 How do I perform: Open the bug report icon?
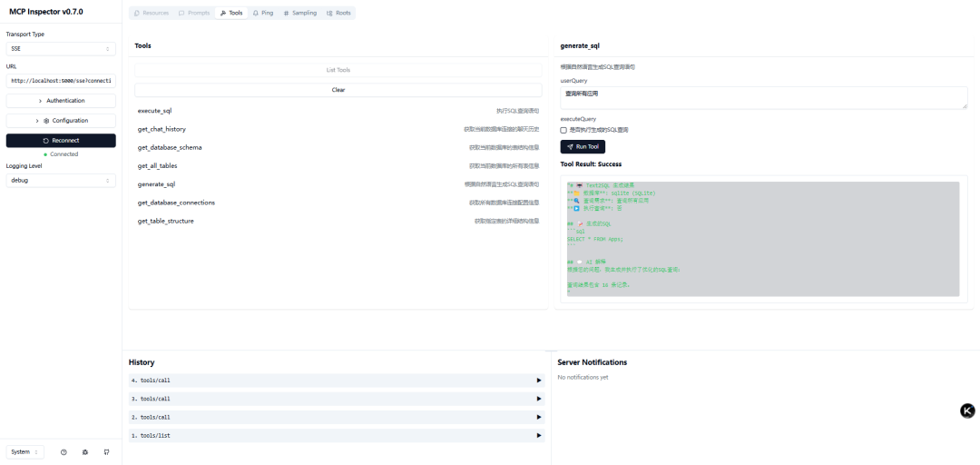click(x=85, y=452)
